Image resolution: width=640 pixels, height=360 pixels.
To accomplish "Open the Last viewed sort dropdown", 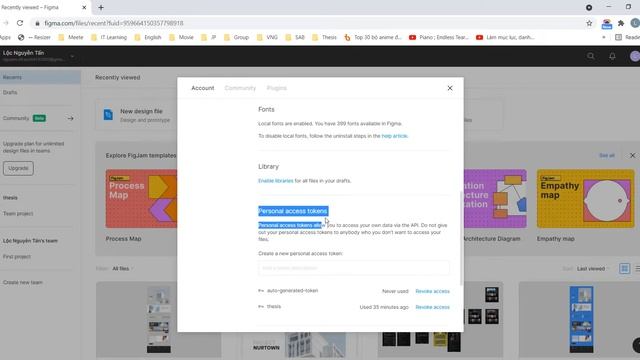I will [593, 269].
